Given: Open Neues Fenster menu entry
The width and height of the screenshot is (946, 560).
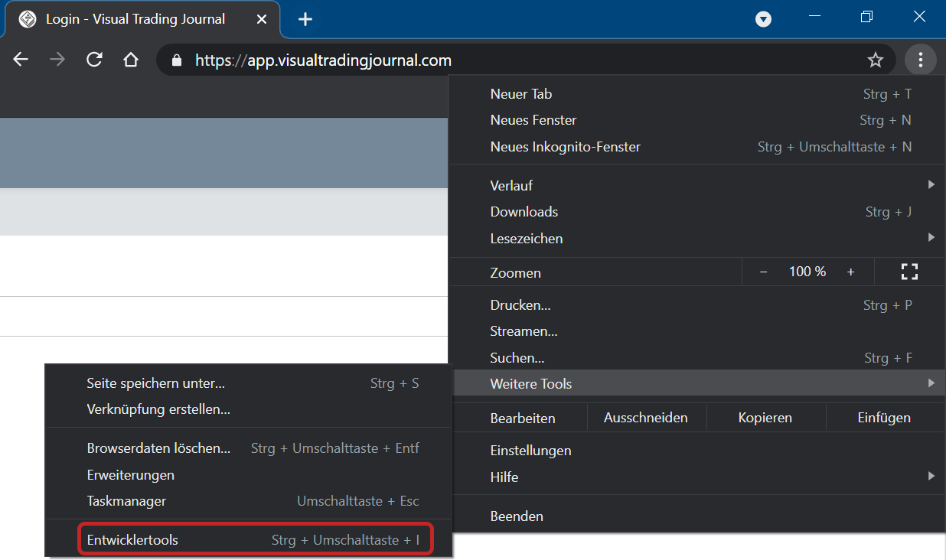Looking at the screenshot, I should [695, 120].
